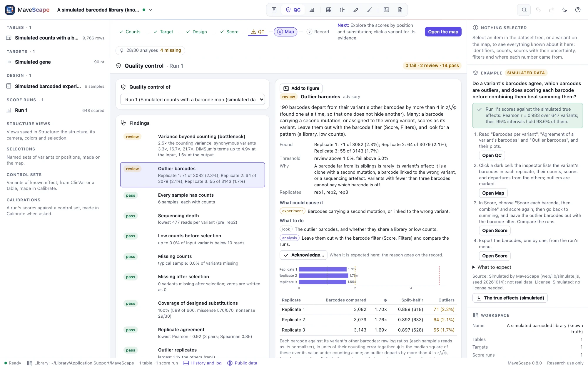Click the Open QC button
The height and width of the screenshot is (368, 588).
[x=492, y=155]
